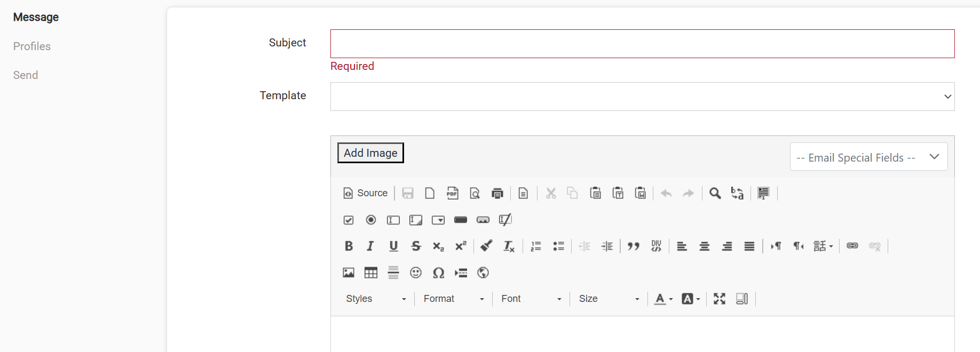Viewport: 980px width, 352px height.
Task: Click the Insert Link icon
Action: coord(852,246)
